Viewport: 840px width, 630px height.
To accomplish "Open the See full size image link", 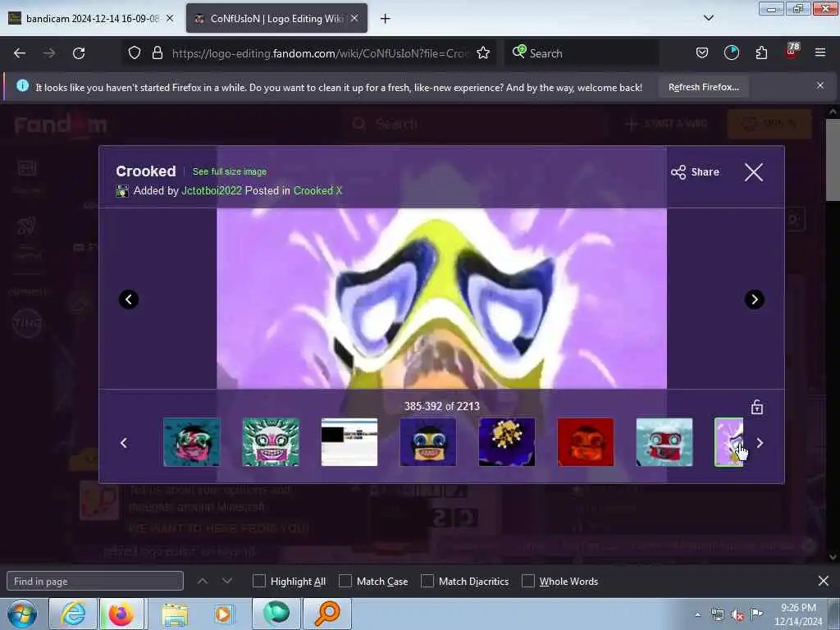I will coord(230,171).
